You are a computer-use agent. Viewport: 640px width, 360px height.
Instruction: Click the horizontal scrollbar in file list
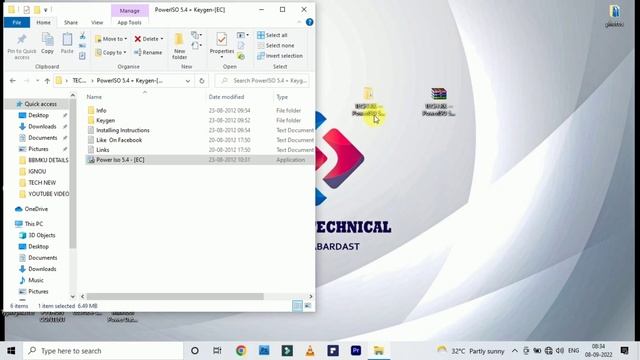(175, 296)
